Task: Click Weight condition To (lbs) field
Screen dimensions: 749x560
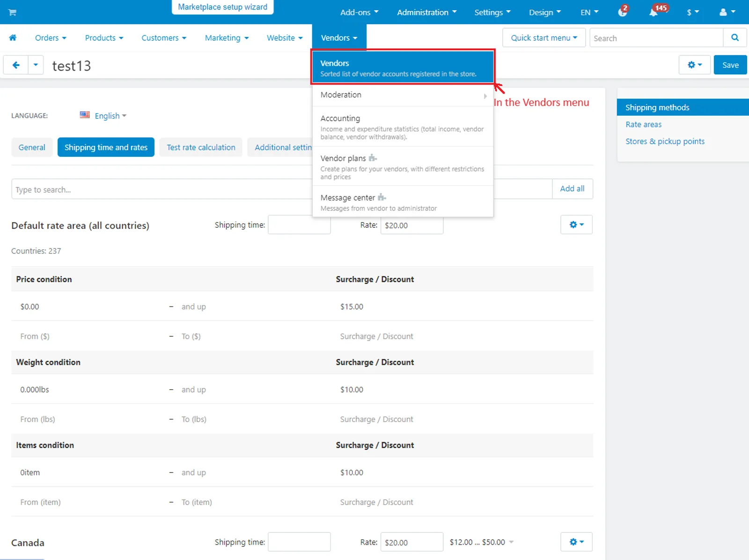Action: 194,419
